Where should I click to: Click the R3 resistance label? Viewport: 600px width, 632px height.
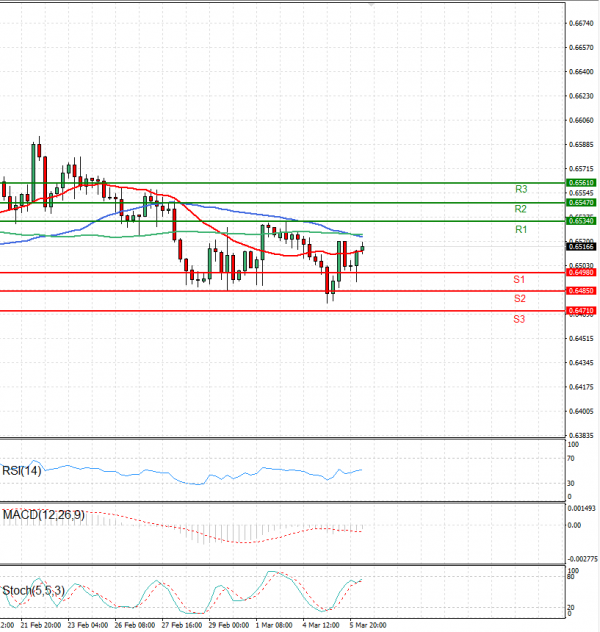[x=521, y=189]
